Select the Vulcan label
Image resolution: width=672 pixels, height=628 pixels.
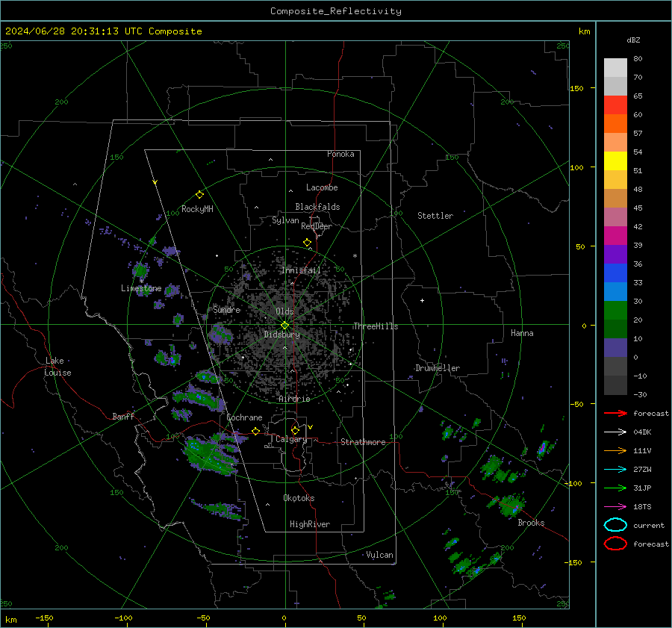380,555
